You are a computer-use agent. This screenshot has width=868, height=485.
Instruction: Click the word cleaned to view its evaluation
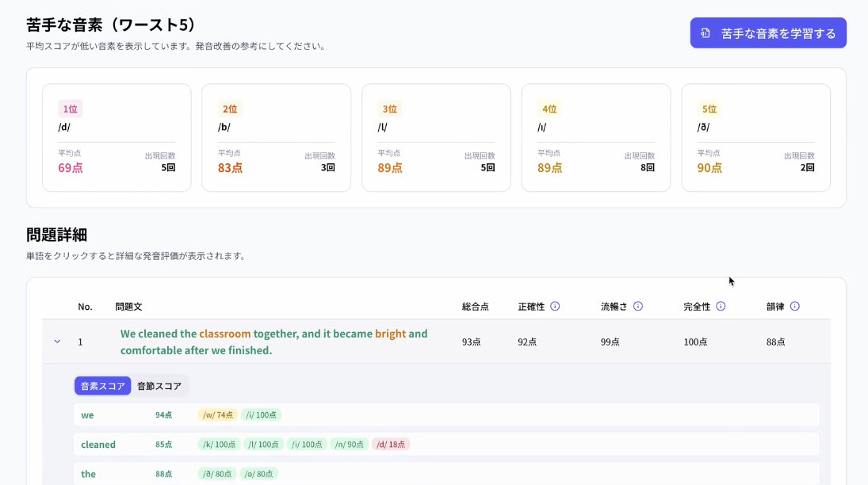click(98, 445)
